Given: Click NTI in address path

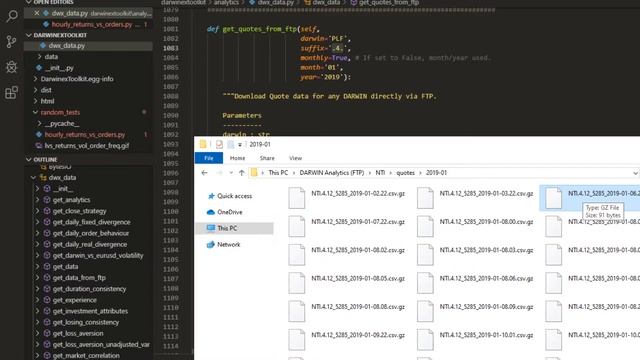Looking at the screenshot, I should pos(380,173).
